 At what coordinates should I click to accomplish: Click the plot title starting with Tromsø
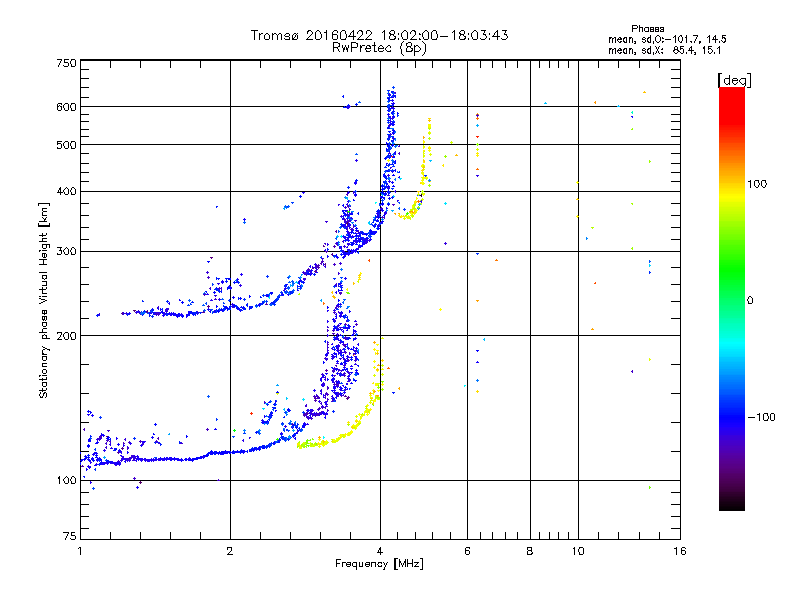(380, 35)
